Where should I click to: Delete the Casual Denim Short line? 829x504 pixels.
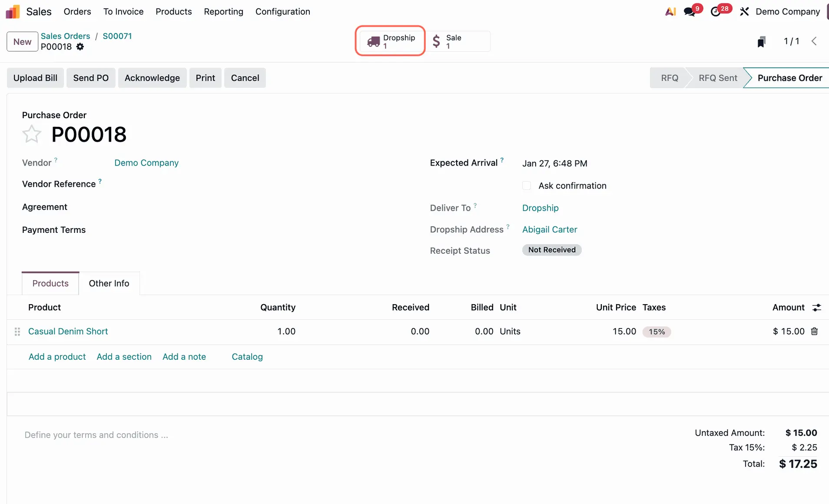(x=814, y=332)
